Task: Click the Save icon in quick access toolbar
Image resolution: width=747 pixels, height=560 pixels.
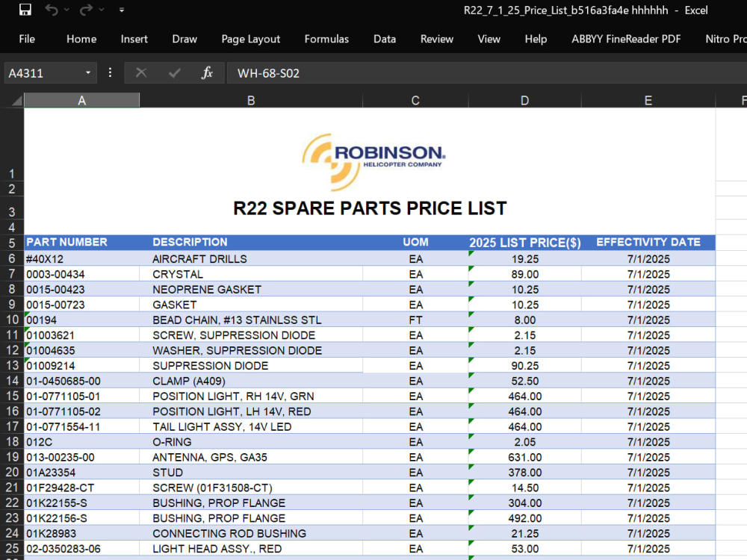Action: click(25, 10)
